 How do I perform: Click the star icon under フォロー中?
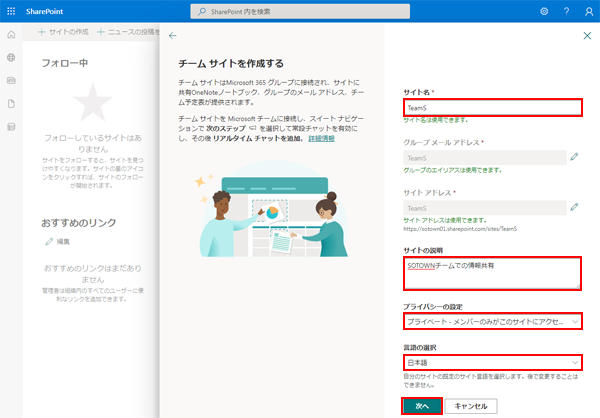93,103
